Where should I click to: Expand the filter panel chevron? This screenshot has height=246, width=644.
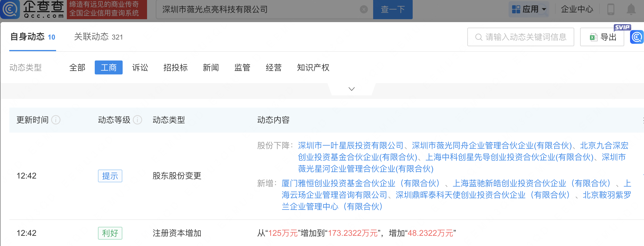(352, 89)
